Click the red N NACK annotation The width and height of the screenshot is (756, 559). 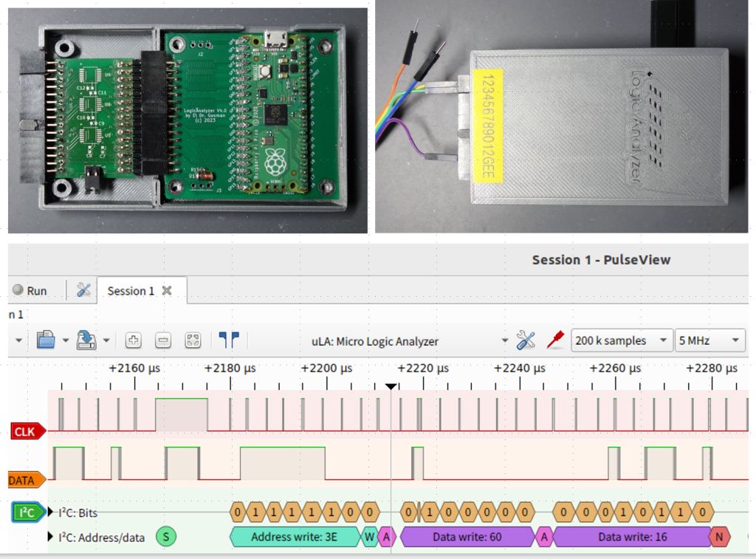click(719, 537)
